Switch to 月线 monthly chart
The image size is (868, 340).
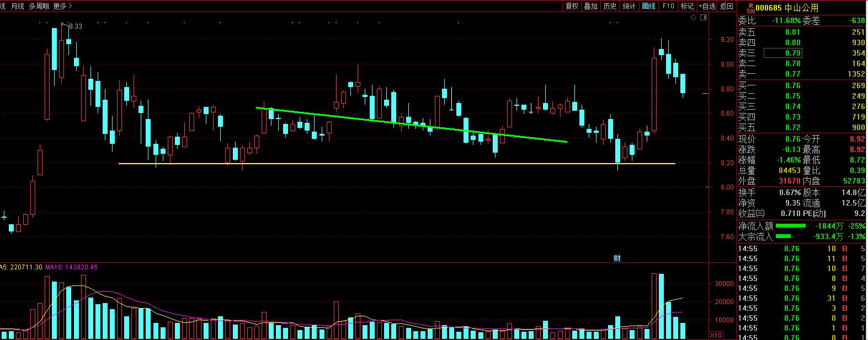(18, 6)
